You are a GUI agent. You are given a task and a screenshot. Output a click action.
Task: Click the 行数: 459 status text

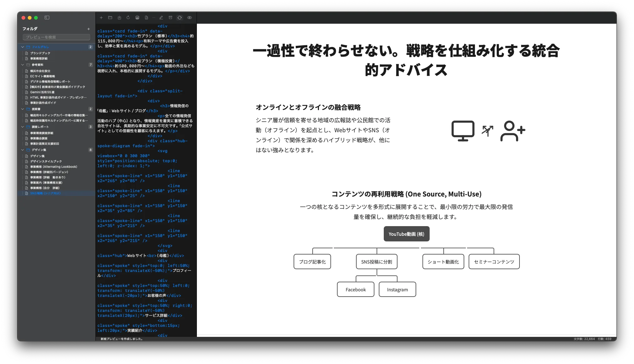point(604,339)
